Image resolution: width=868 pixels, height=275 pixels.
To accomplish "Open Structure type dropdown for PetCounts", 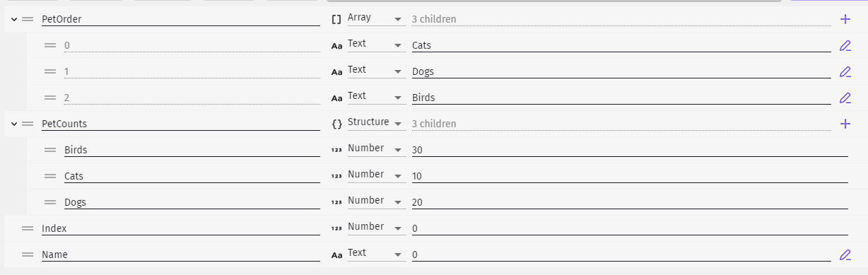I will click(375, 123).
